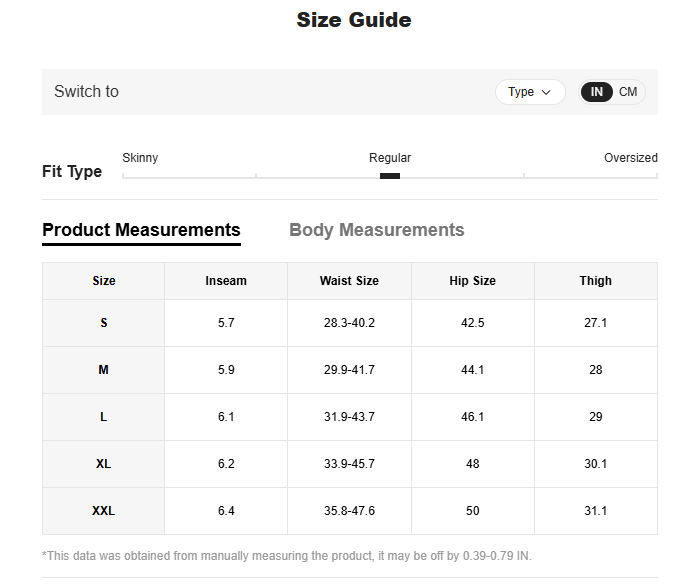Viewport: 688px width, 584px height.
Task: Select the M size row label
Action: point(104,370)
